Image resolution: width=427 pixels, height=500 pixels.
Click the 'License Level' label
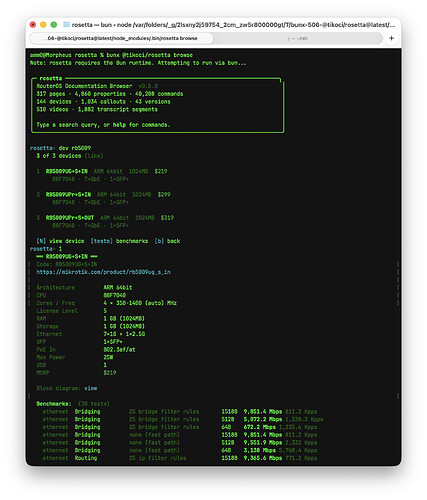tap(57, 311)
